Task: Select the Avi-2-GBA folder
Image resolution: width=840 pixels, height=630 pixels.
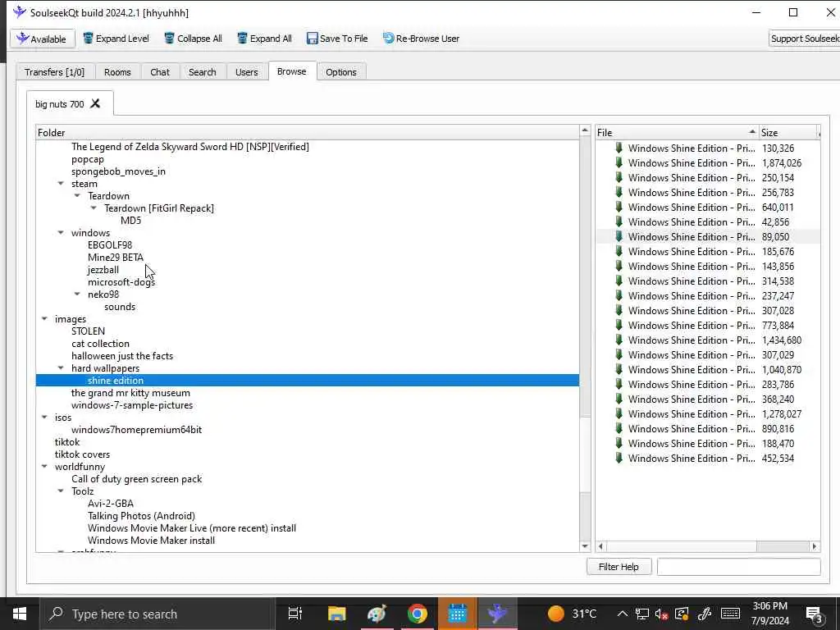Action: [x=111, y=504]
